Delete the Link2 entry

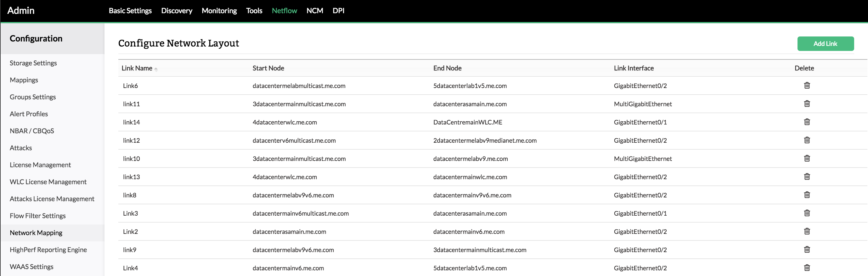807,231
